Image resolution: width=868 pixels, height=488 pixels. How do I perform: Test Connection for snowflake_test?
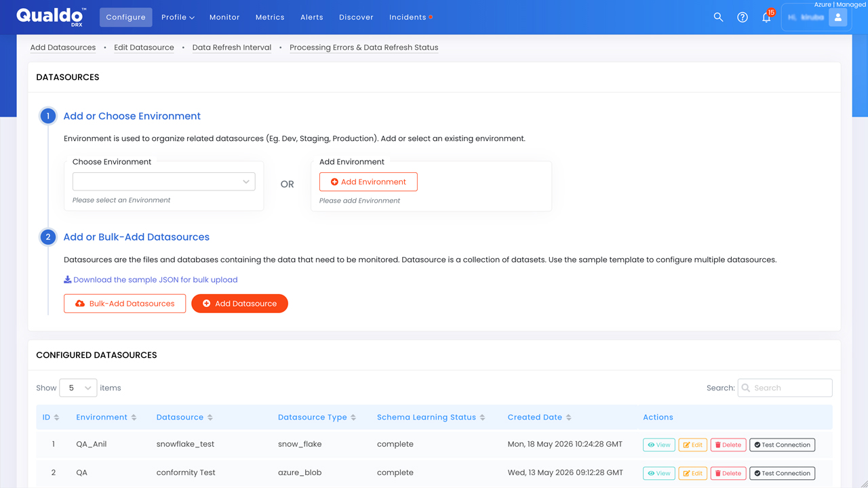[x=782, y=445]
